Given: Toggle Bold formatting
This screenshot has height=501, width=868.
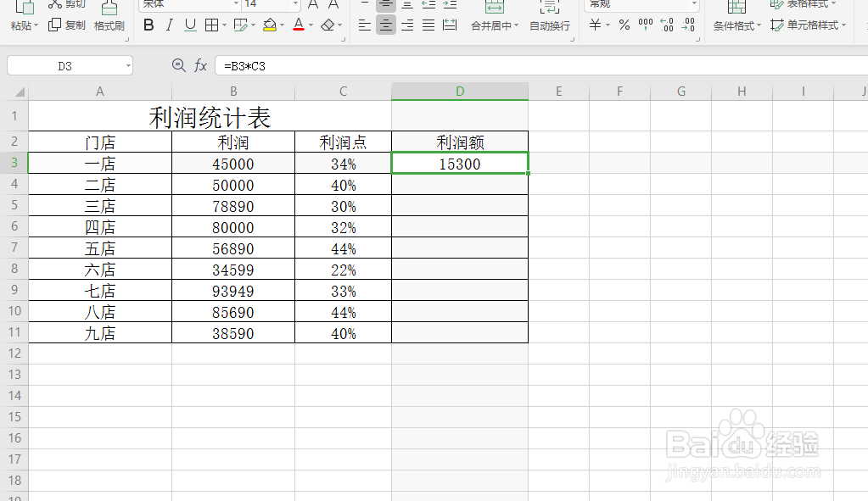Looking at the screenshot, I should tap(148, 25).
